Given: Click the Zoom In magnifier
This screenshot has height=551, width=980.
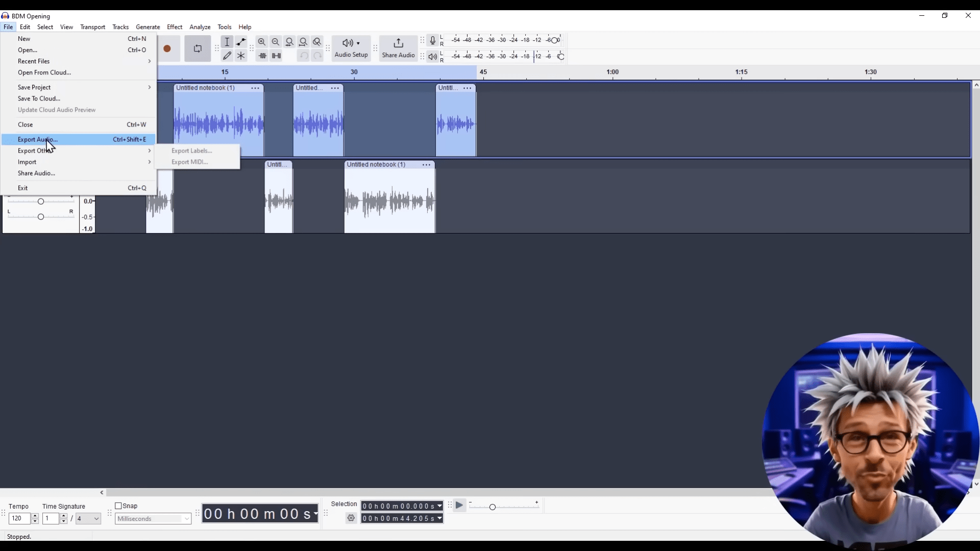Looking at the screenshot, I should [262, 42].
